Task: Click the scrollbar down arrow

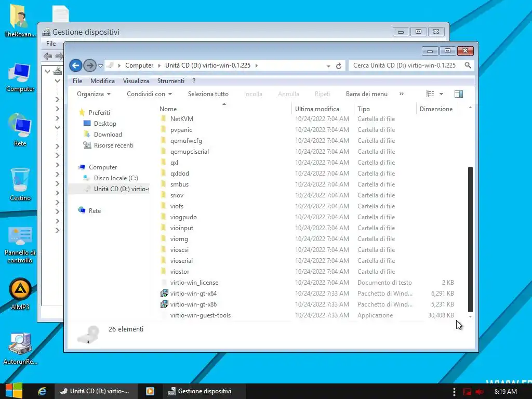Action: tap(470, 316)
